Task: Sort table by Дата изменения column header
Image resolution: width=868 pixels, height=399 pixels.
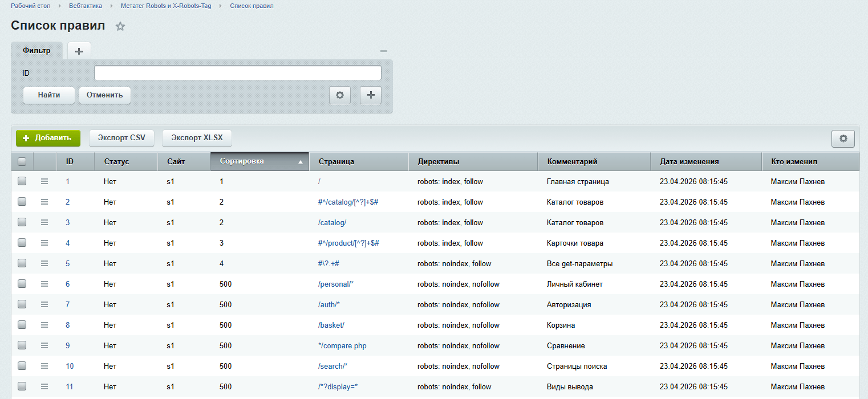Action: click(x=707, y=161)
